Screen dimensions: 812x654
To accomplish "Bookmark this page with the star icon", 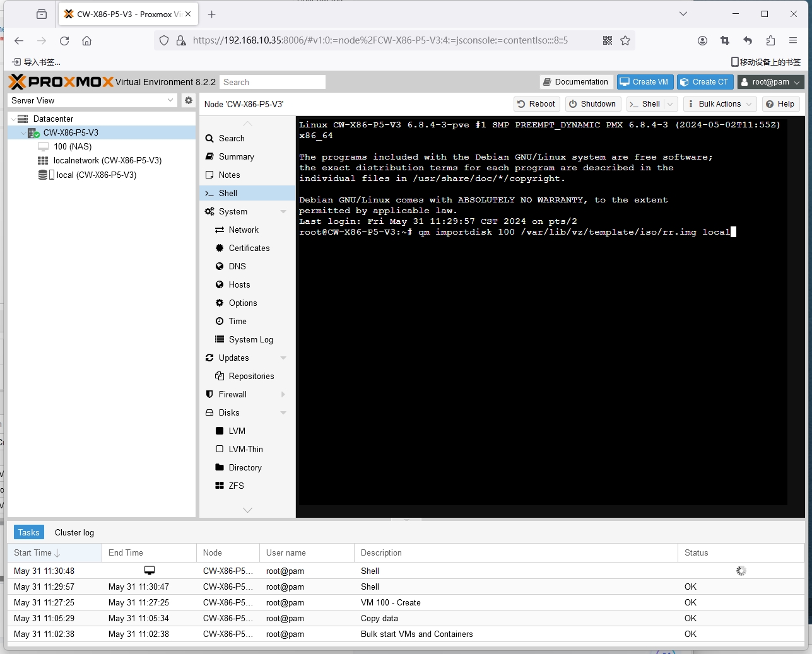I will tap(625, 40).
